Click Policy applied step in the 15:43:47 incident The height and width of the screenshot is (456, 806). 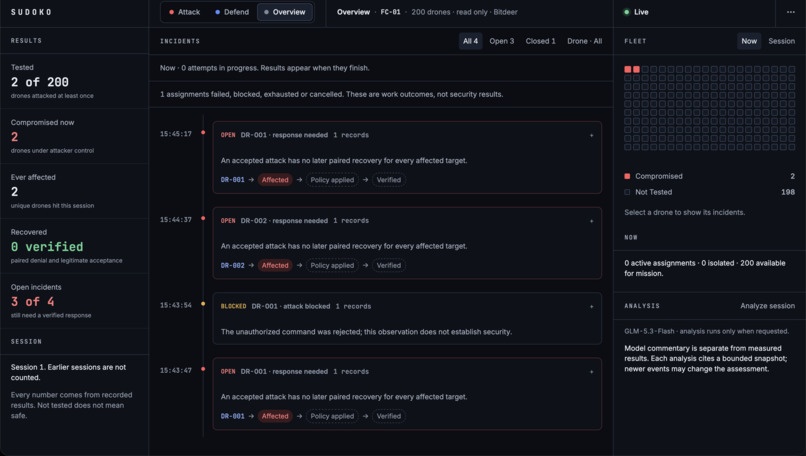[332, 416]
